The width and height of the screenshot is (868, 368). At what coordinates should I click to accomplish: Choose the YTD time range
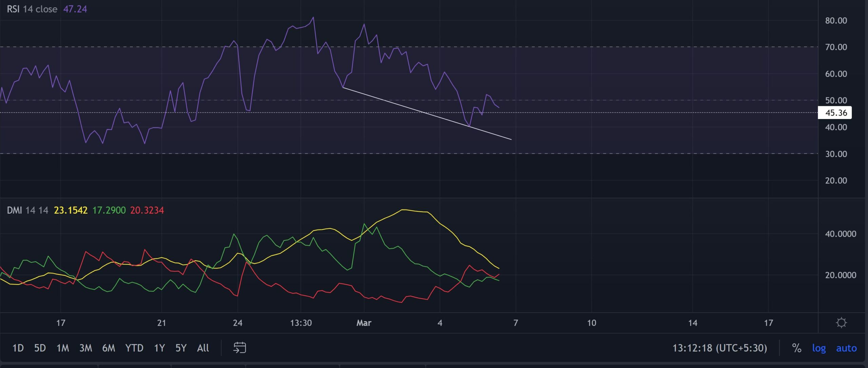(134, 348)
